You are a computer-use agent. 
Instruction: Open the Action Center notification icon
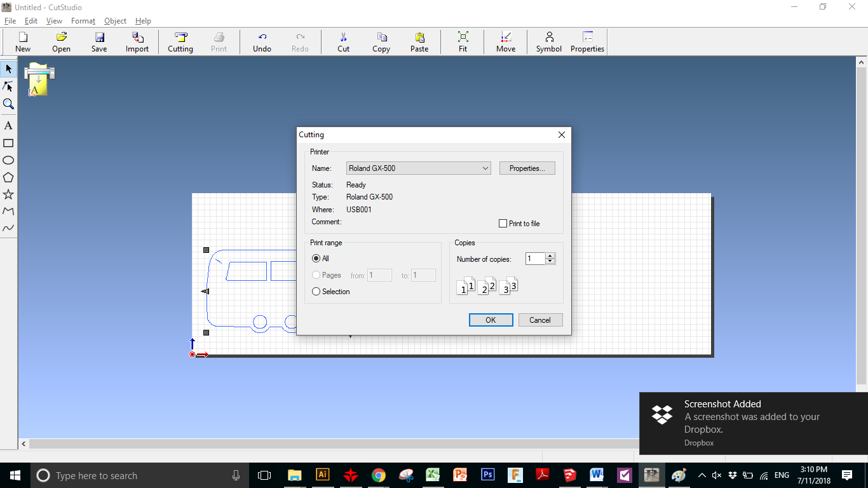point(847,475)
